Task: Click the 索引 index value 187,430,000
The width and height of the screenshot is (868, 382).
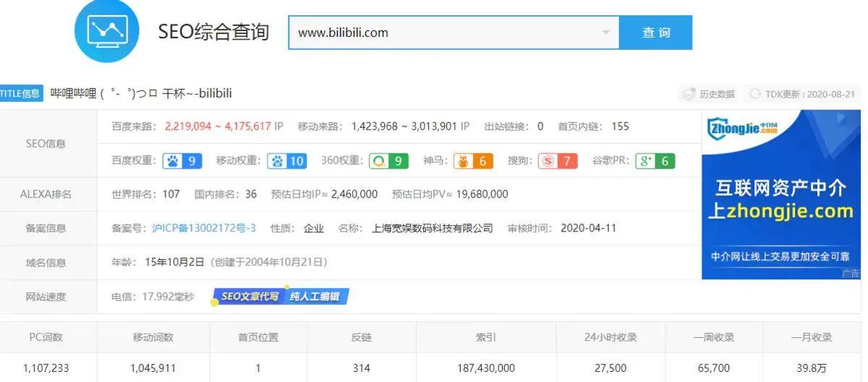Action: (x=485, y=368)
